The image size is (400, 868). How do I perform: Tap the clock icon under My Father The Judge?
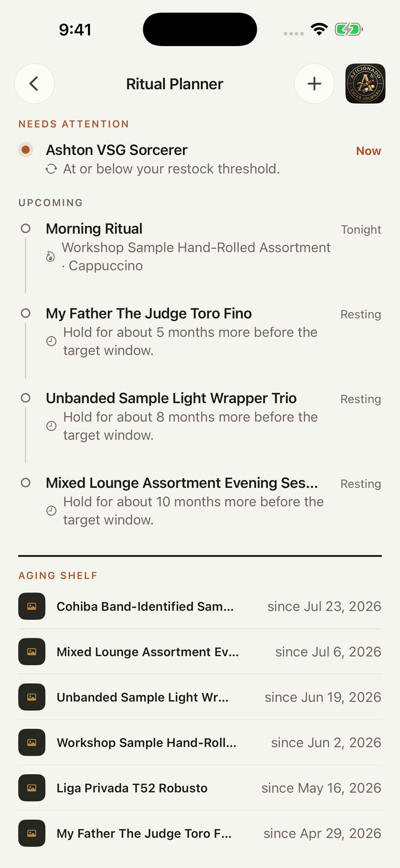tap(51, 341)
